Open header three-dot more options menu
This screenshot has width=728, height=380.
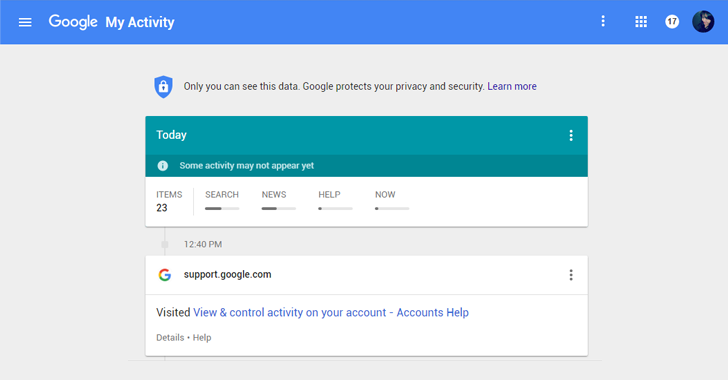[603, 21]
